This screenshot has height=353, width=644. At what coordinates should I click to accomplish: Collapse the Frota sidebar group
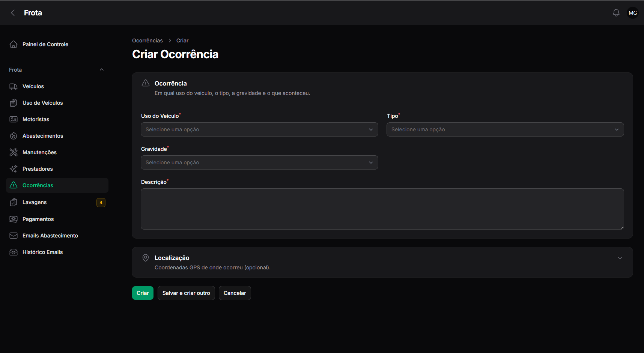coord(102,70)
